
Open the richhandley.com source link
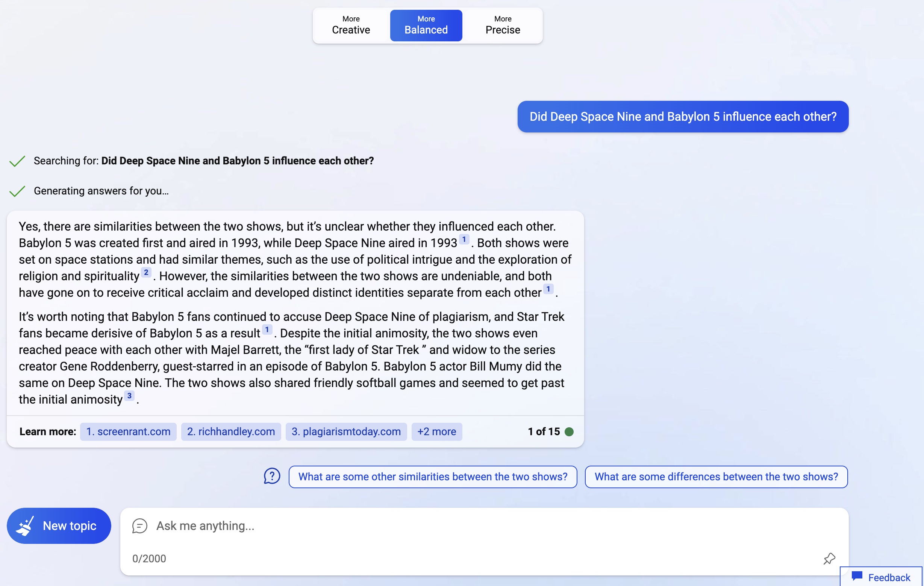(230, 431)
